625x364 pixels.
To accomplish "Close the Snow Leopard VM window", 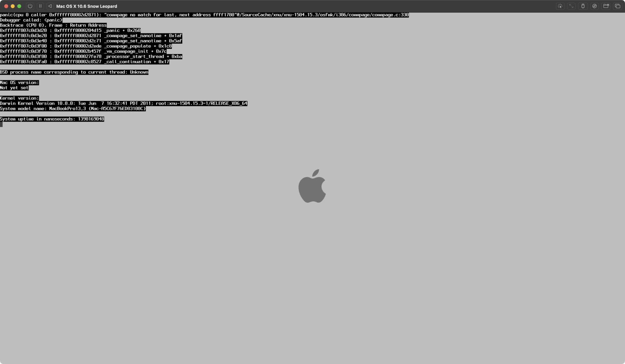I will click(6, 6).
